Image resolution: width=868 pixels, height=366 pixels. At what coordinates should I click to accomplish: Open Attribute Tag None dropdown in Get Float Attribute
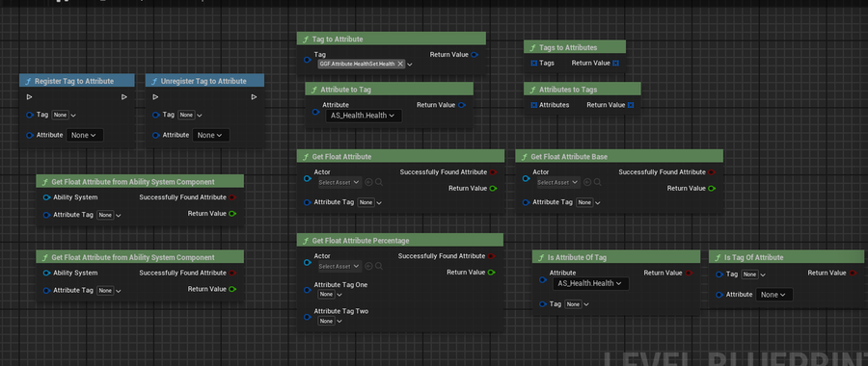[369, 202]
